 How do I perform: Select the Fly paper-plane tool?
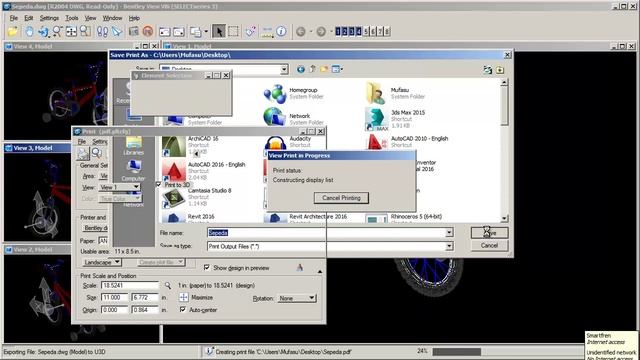coord(117,31)
